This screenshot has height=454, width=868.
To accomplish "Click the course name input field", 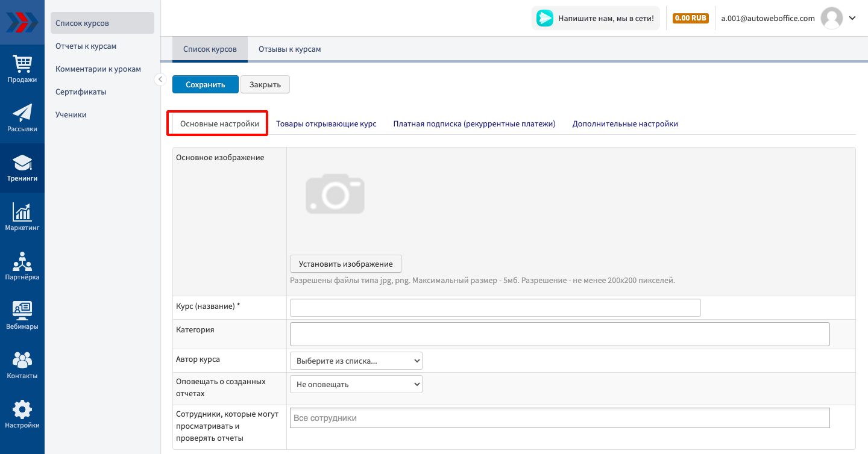I will [495, 308].
